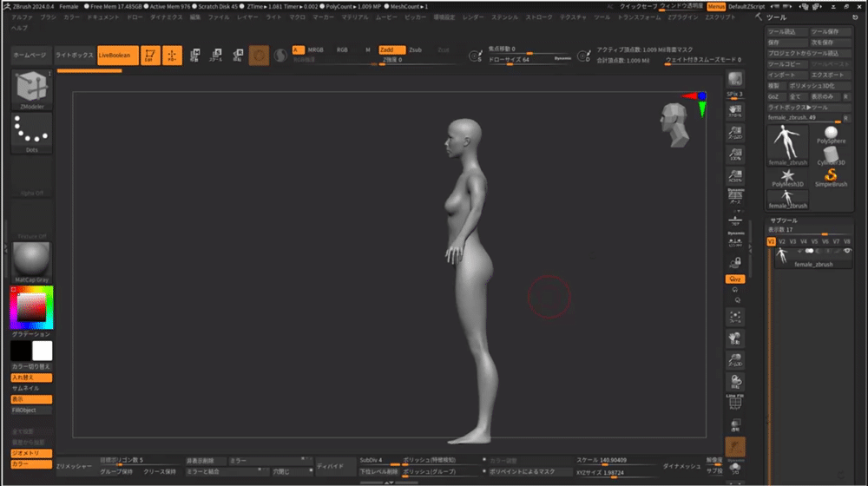This screenshot has width=868, height=486.
Task: Open the ヘルプ (Help) menu
Action: pos(19,28)
